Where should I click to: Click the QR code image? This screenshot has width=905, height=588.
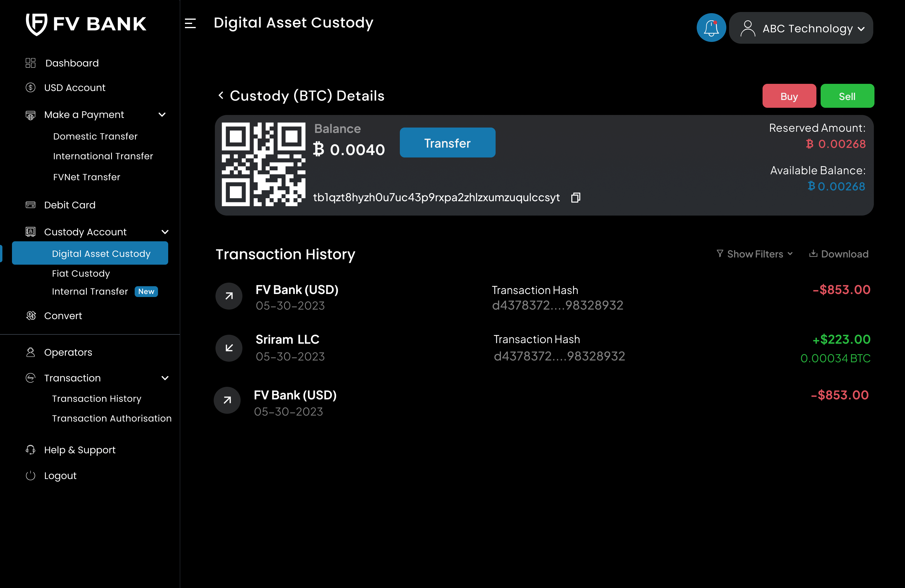pos(263,164)
